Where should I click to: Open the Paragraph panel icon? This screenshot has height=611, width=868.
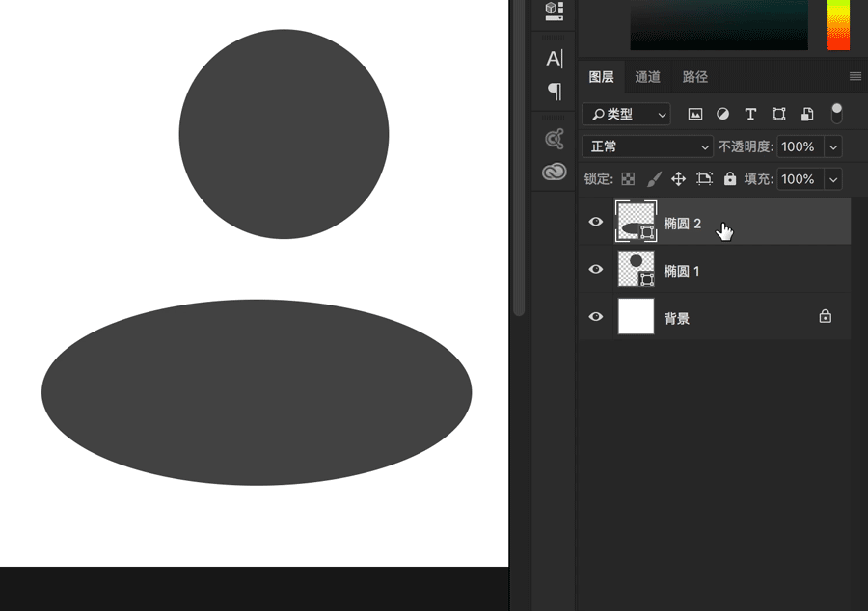click(x=554, y=91)
